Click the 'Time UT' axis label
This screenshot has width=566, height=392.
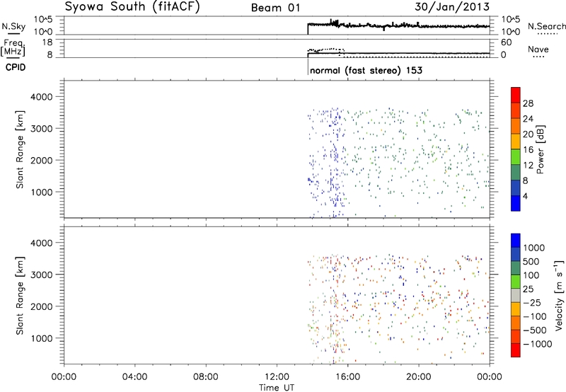click(277, 388)
